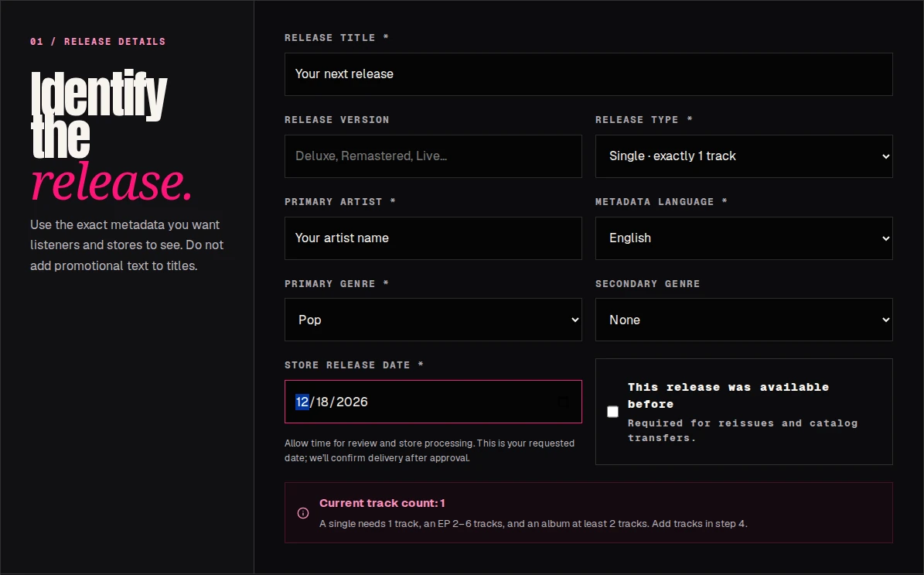Click the 'METADATA LANGUAGE *' field label
Screen dimensions: 924x575
(661, 202)
